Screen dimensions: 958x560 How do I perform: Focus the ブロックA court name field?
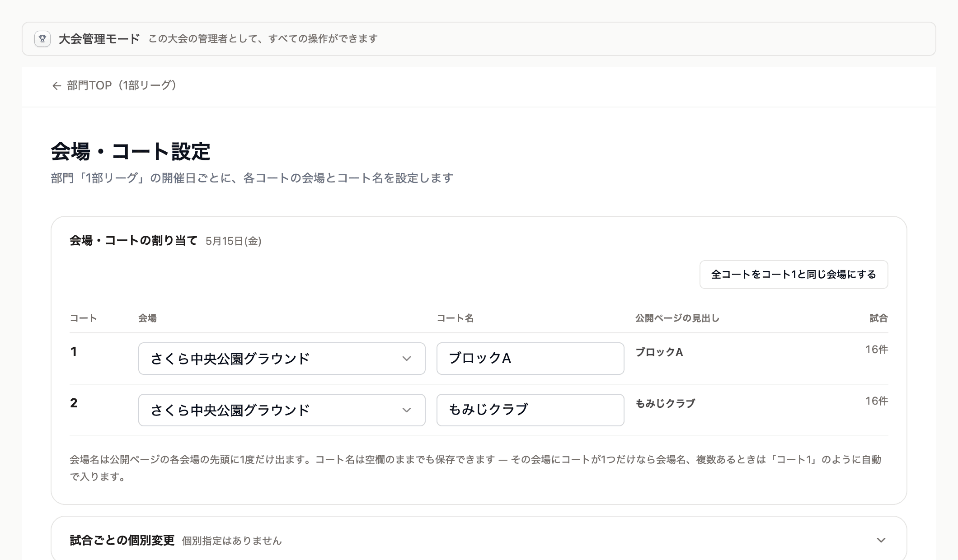(x=530, y=359)
